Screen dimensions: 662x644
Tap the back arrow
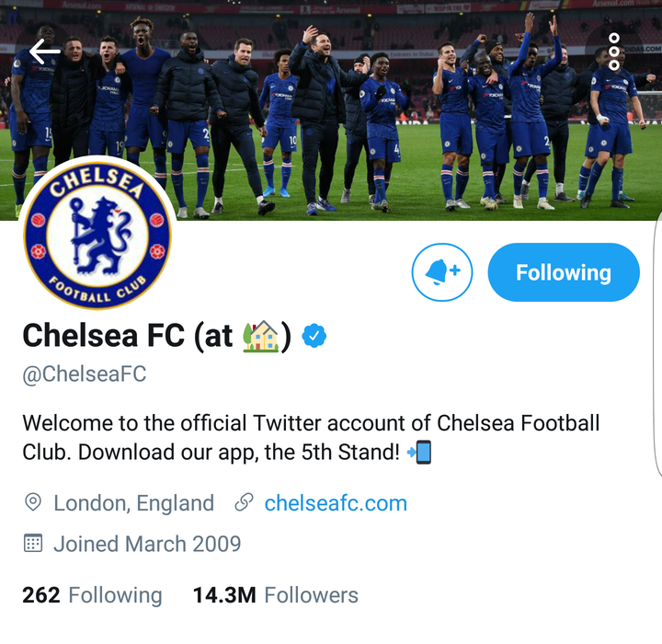point(44,52)
